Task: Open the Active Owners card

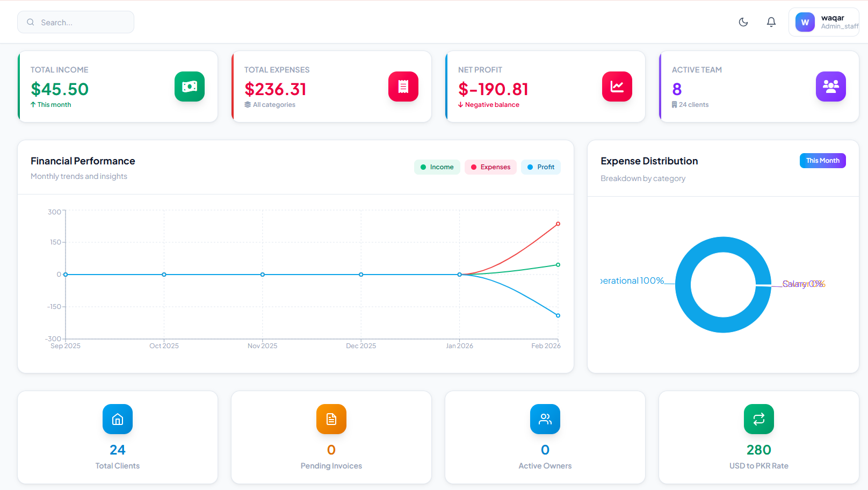Action: tap(545, 437)
